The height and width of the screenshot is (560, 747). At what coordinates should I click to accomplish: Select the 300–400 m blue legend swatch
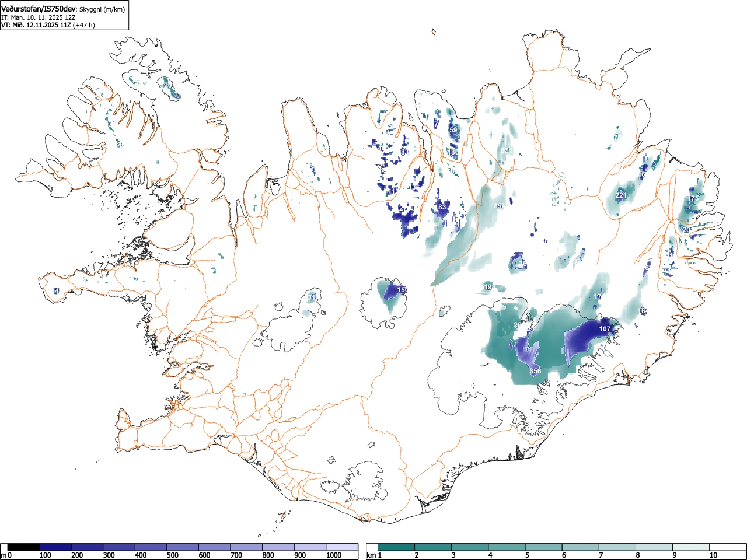[x=119, y=547]
